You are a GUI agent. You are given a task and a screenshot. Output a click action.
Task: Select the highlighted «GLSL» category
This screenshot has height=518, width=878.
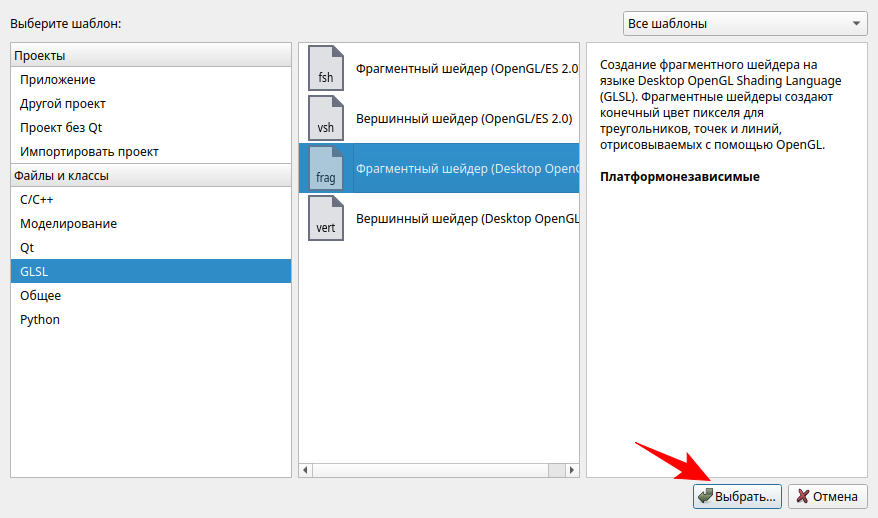pos(34,272)
